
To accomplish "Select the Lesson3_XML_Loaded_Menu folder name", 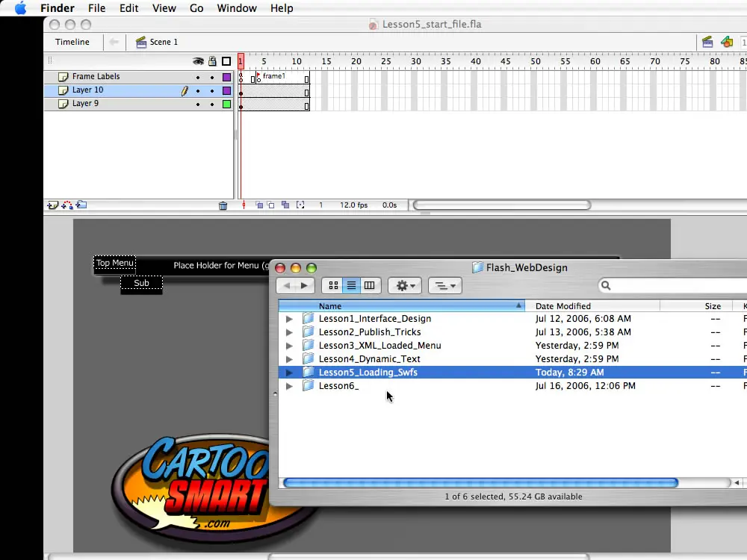I will click(379, 346).
